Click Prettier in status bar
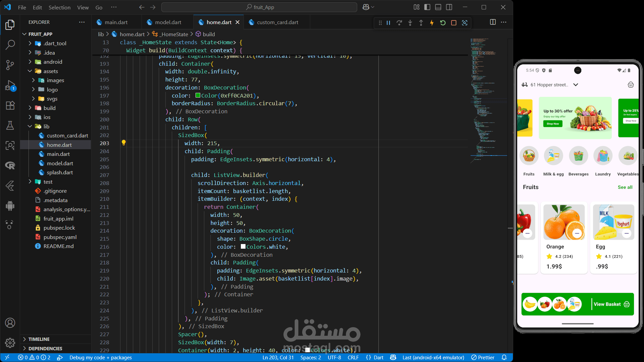Viewport: 644px width, 362px height. pos(483,358)
